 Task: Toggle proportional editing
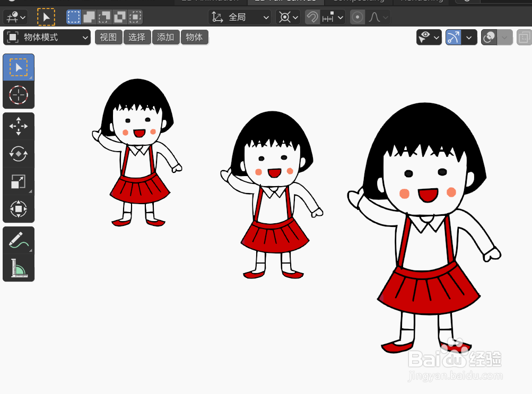[x=357, y=17]
